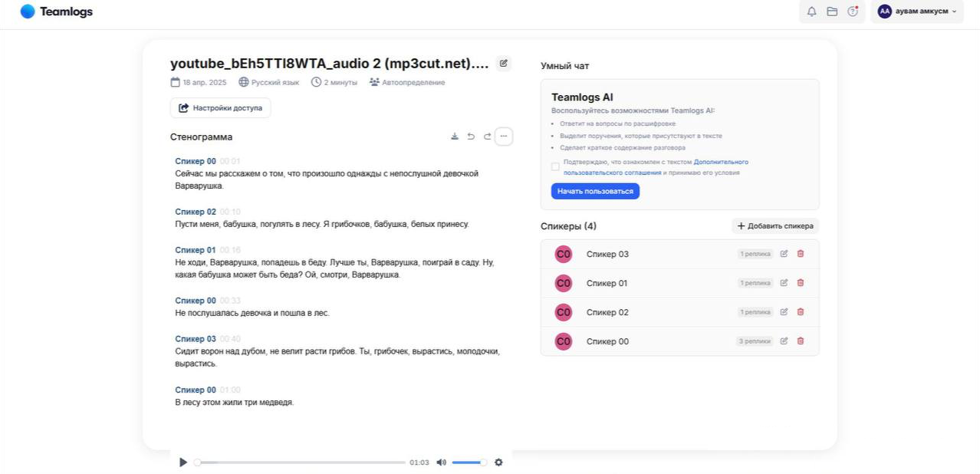Image resolution: width=980 pixels, height=474 pixels.
Task: Click text 'В лесу этом жили три медведя.'
Action: point(235,402)
